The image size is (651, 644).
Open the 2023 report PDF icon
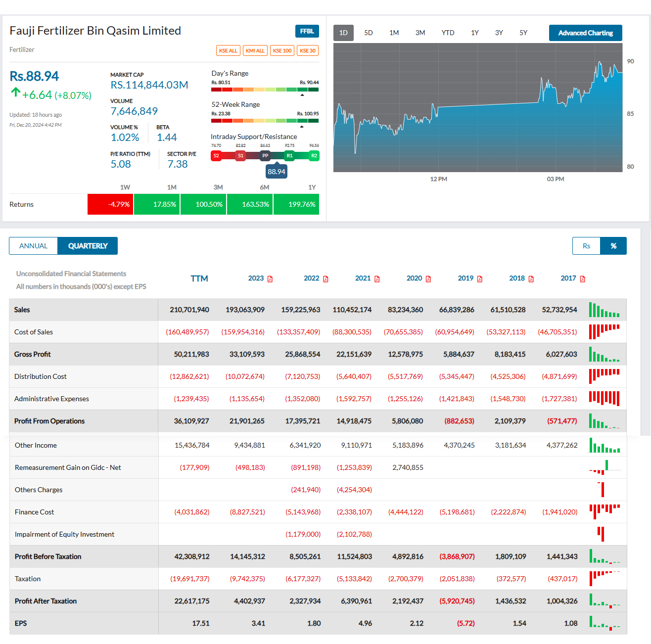(x=270, y=279)
